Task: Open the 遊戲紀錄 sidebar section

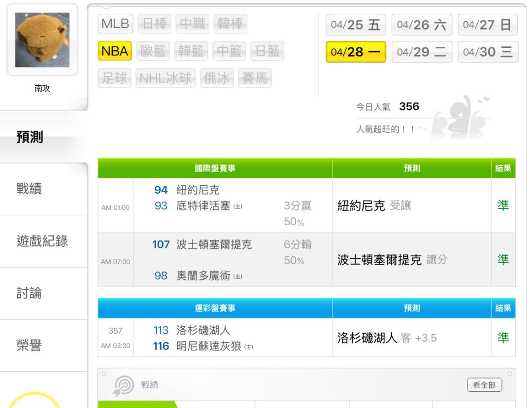Action: tap(43, 241)
